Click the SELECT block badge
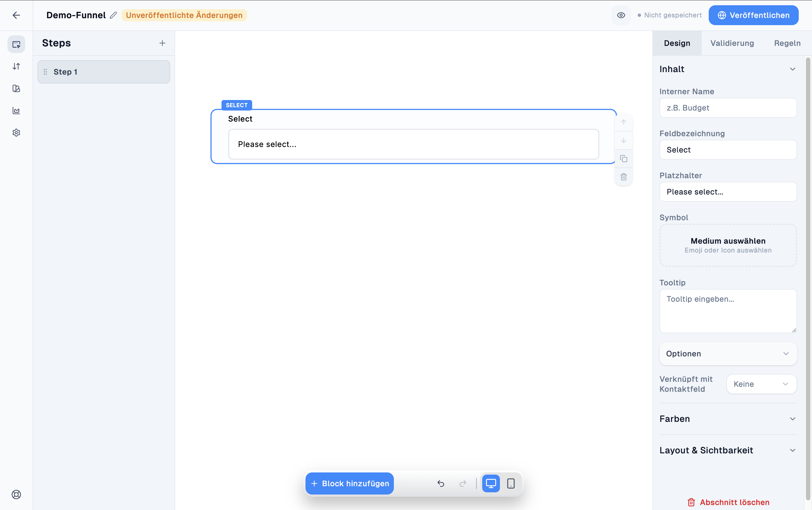 (236, 105)
